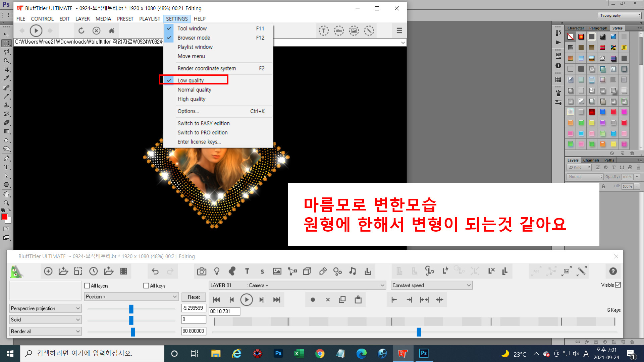Screen dimensions: 644x362
Task: Add a camera layer with the camera icon
Action: click(x=202, y=271)
